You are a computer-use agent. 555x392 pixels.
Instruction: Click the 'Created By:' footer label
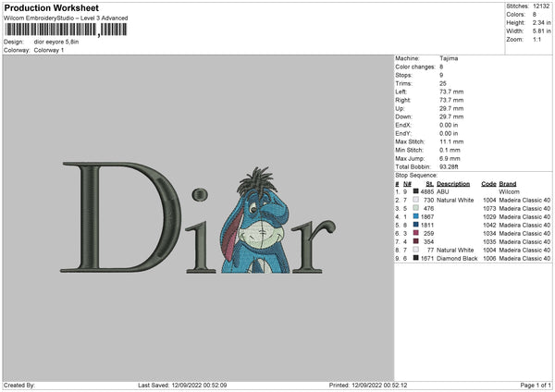[19, 386]
